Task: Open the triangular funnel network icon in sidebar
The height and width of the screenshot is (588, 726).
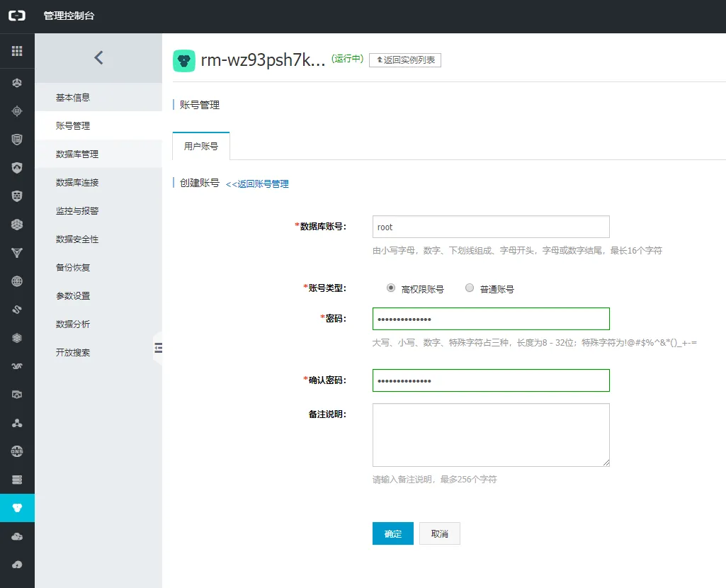Action: [x=17, y=253]
